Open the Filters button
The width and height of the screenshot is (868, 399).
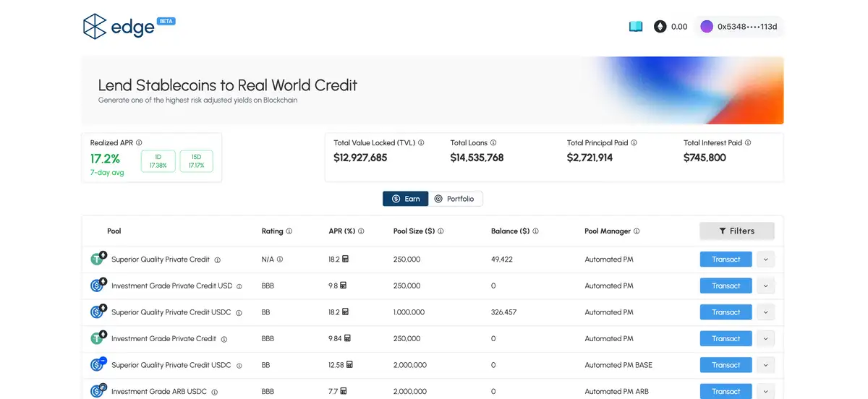click(737, 231)
